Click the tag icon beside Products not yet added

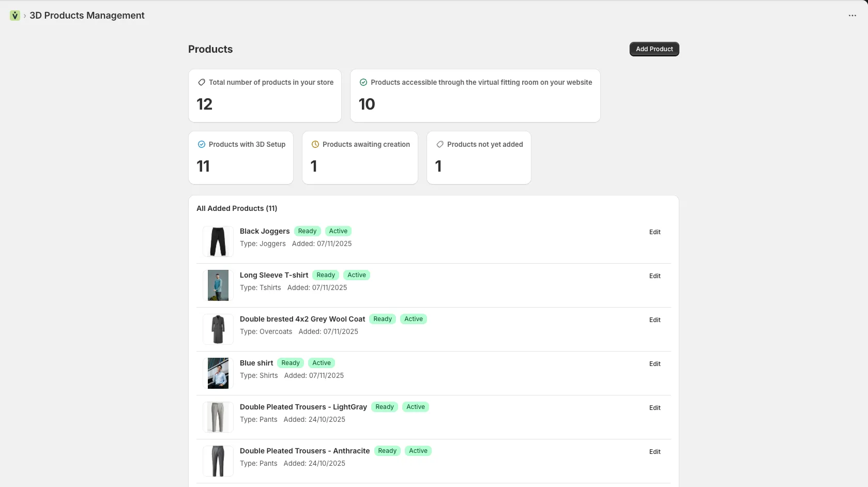coord(440,144)
